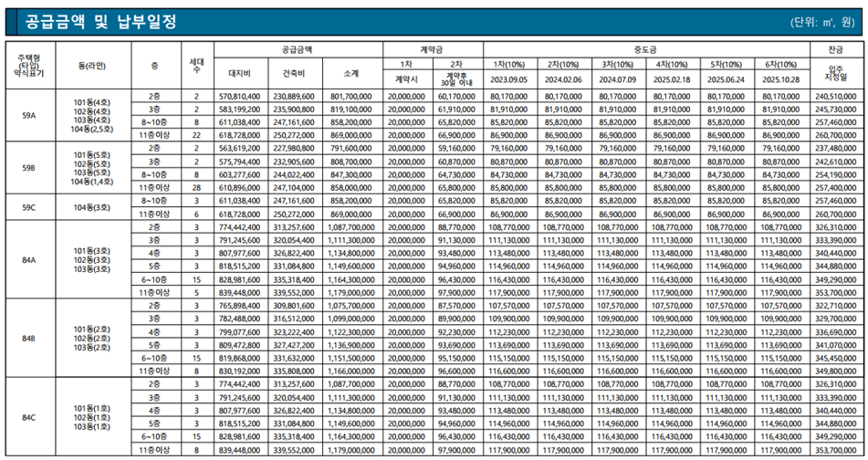This screenshot has height=460, width=868.
Task: Click subtotal 847,300,000
Action: coord(351,174)
